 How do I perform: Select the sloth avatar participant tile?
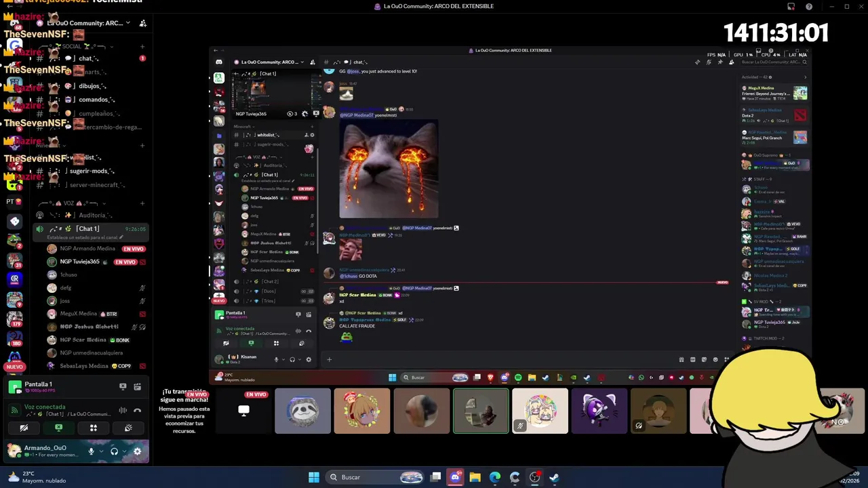tap(302, 411)
